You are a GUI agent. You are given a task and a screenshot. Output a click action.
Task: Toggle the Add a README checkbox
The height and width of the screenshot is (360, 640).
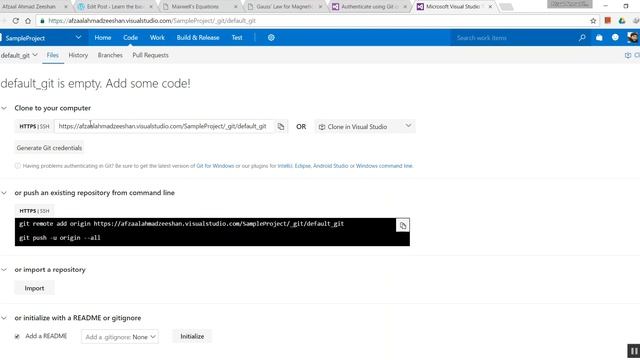click(17, 337)
